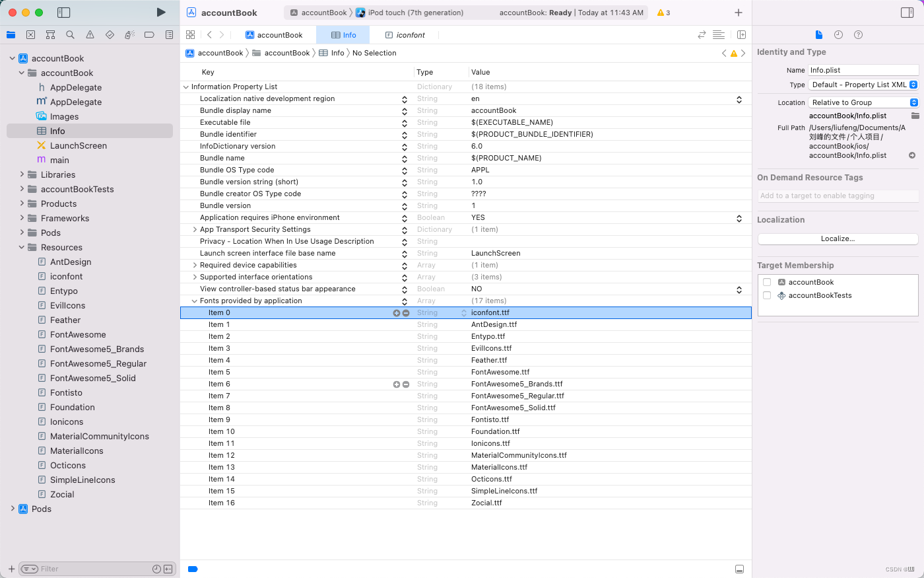The image size is (924, 578).
Task: Show only recent files filter
Action: 156,569
